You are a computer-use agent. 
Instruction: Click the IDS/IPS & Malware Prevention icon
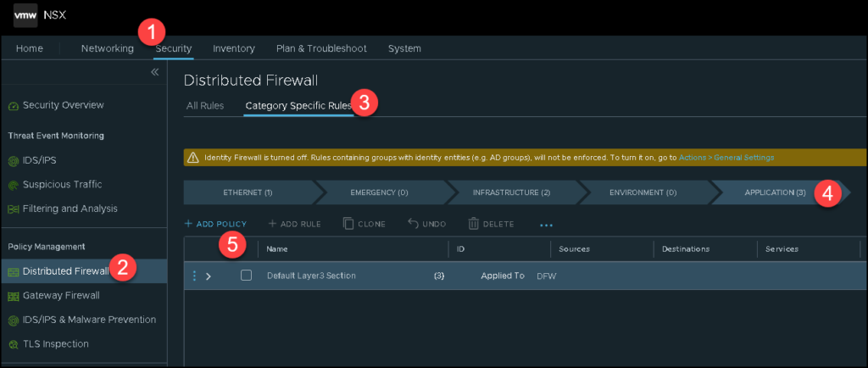tap(13, 320)
